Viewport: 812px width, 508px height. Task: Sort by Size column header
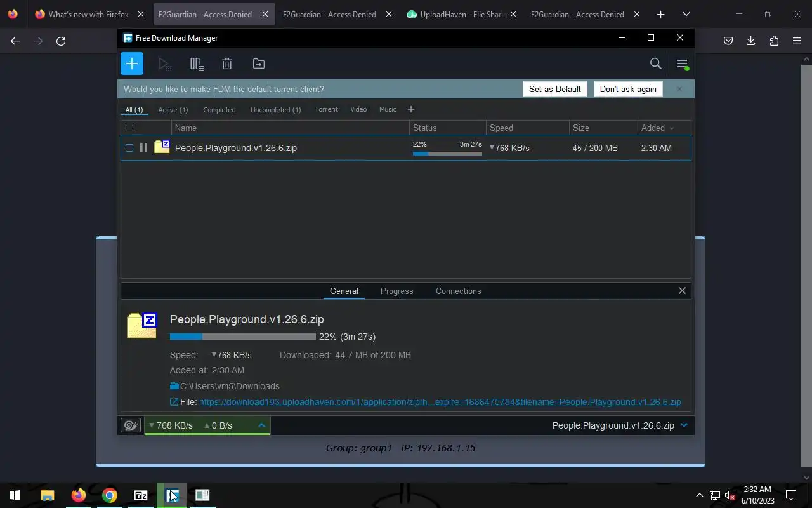603,128
